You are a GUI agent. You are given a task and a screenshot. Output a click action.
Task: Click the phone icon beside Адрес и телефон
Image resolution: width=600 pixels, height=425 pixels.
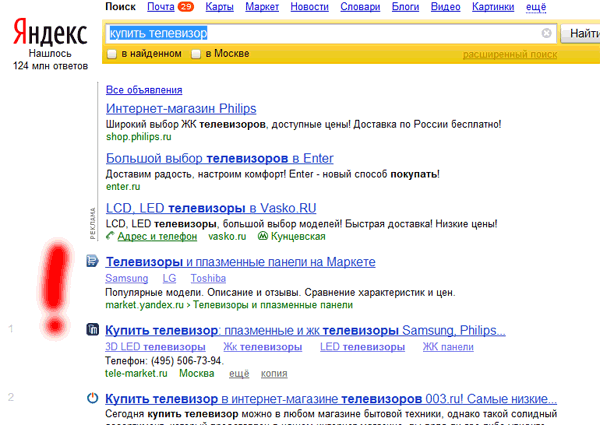[x=110, y=236]
